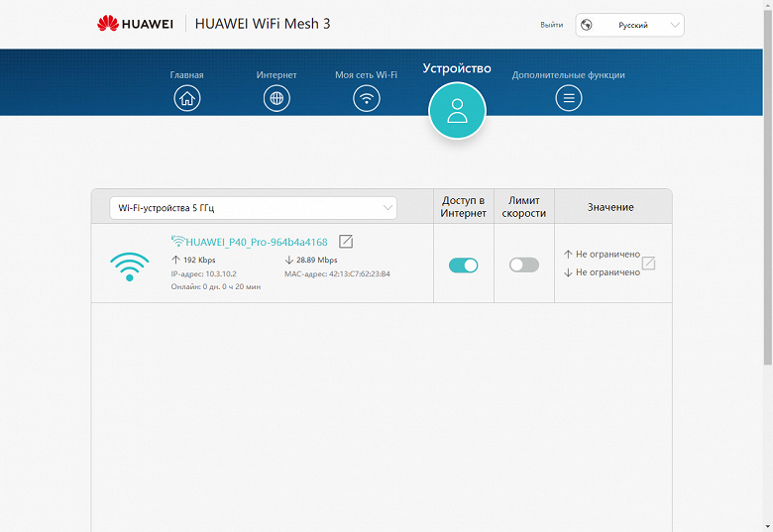Open the Дополнительные функции tab
The width and height of the screenshot is (773, 532).
point(569,75)
